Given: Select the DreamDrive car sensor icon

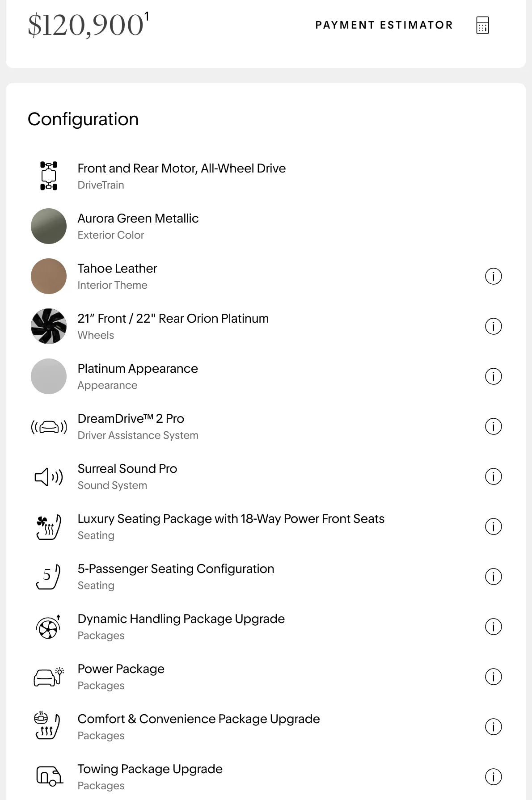Looking at the screenshot, I should [49, 427].
